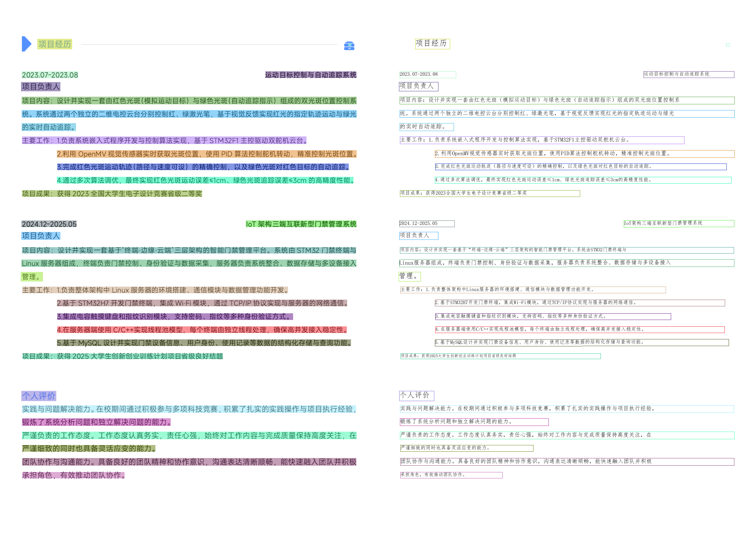
Task: Select the green-highlighted IoT 架构三端互联新型门禁管理系统 title
Action: 301,224
